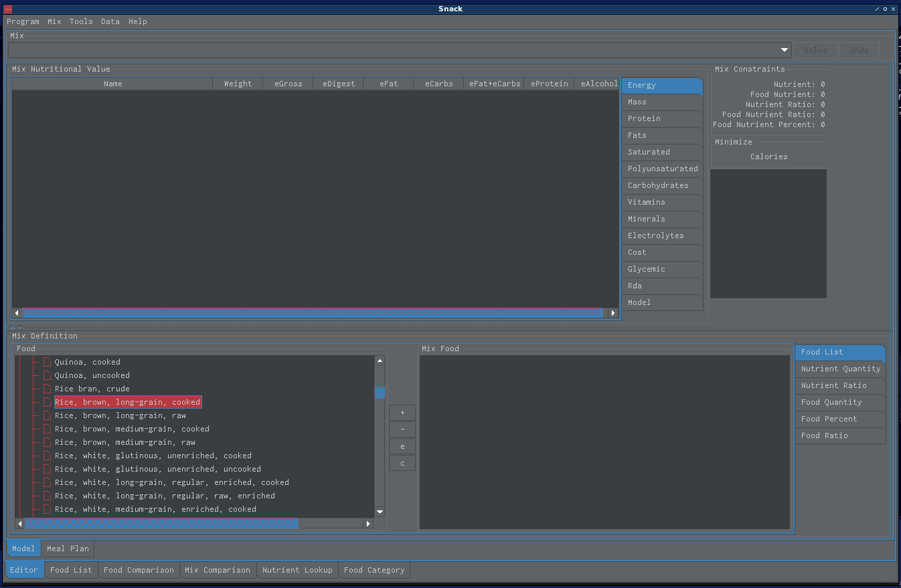901x588 pixels.
Task: Select the Model nutritional value tab
Action: click(x=662, y=302)
